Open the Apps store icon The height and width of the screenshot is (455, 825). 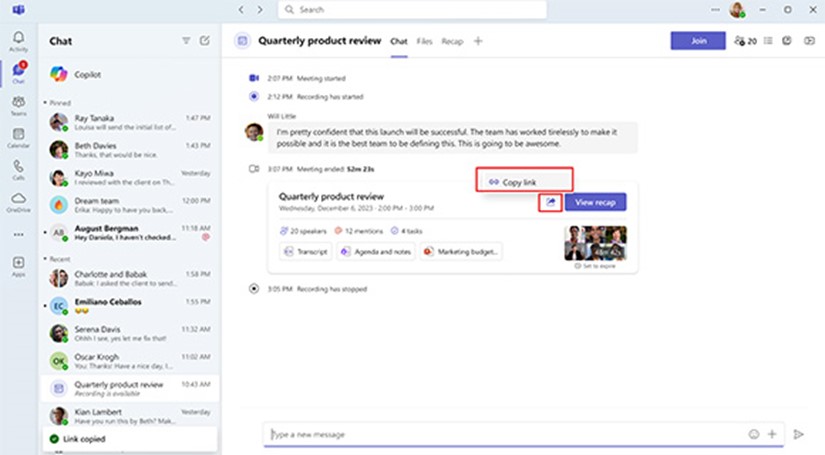click(18, 266)
